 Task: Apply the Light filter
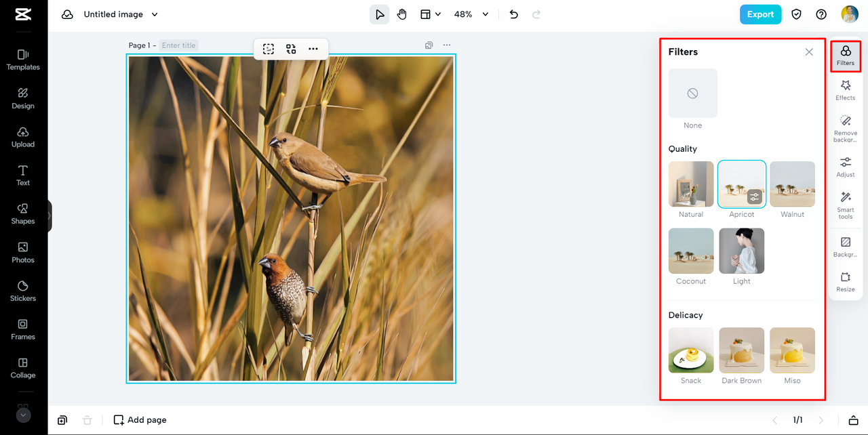pyautogui.click(x=742, y=251)
